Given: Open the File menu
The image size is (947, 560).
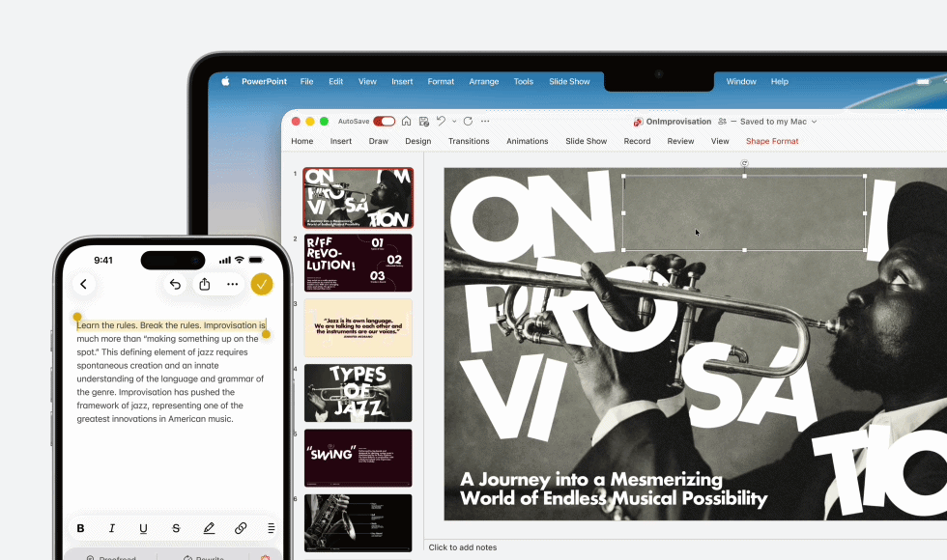Looking at the screenshot, I should point(307,81).
